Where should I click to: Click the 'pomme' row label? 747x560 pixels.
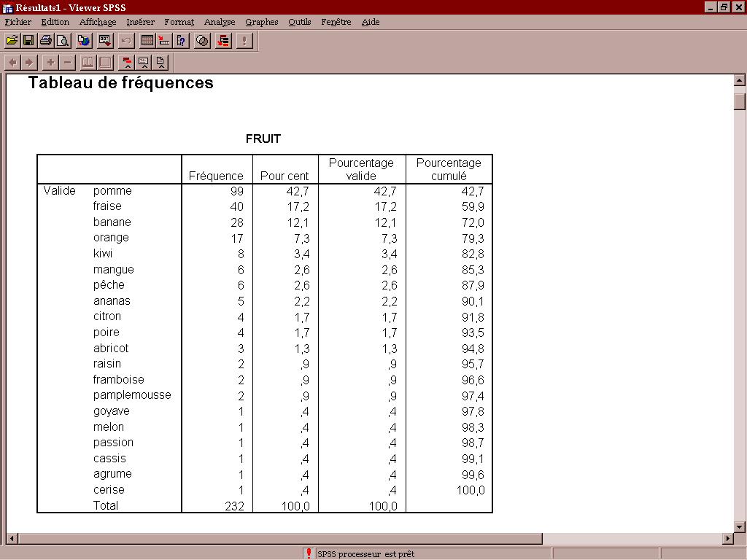pyautogui.click(x=112, y=191)
